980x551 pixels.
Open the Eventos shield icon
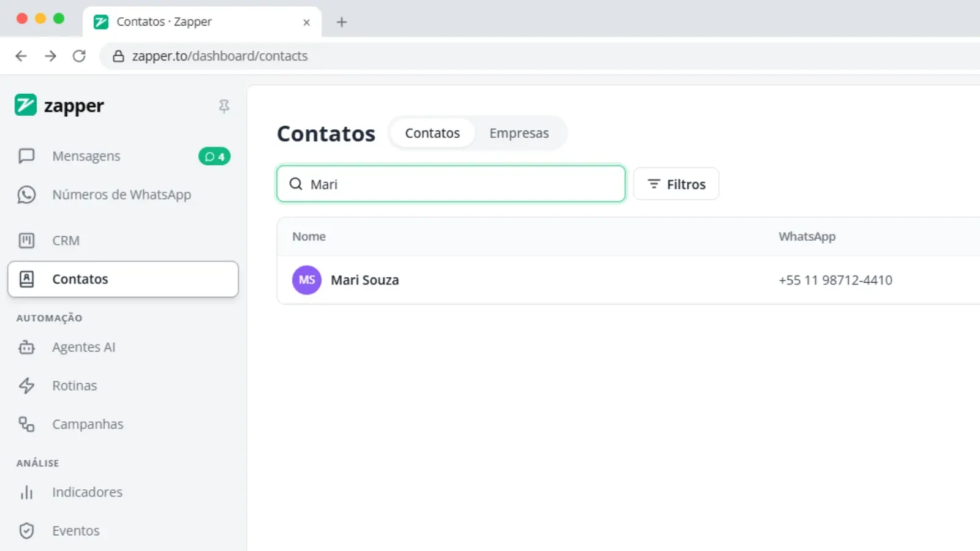tap(26, 531)
